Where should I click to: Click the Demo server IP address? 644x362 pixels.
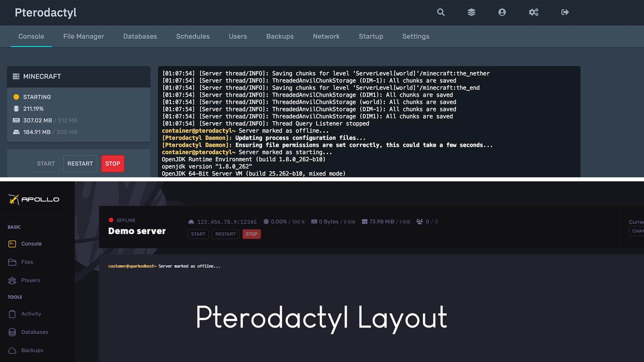click(x=226, y=222)
